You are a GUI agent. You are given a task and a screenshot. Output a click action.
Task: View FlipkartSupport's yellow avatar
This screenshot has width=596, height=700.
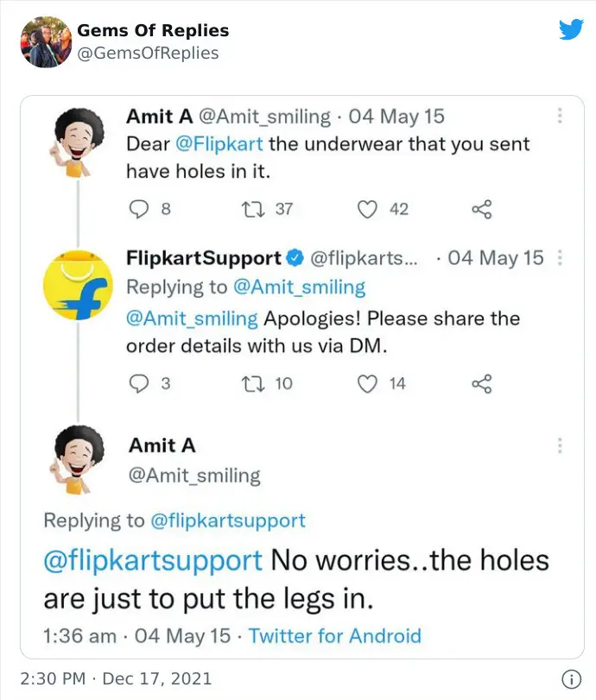pos(79,286)
